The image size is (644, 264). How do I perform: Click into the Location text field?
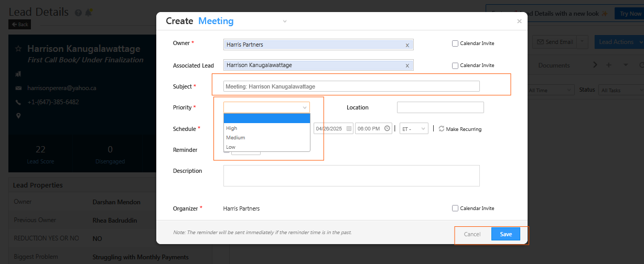coord(440,107)
